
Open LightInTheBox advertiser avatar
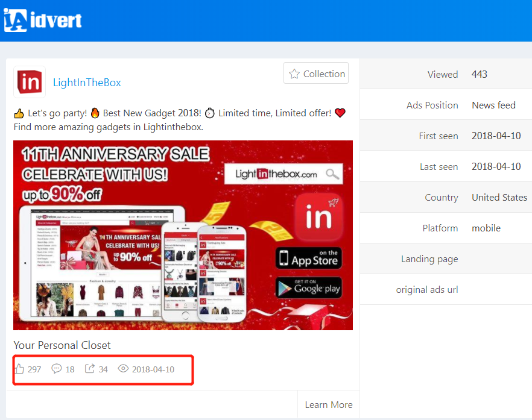point(30,82)
